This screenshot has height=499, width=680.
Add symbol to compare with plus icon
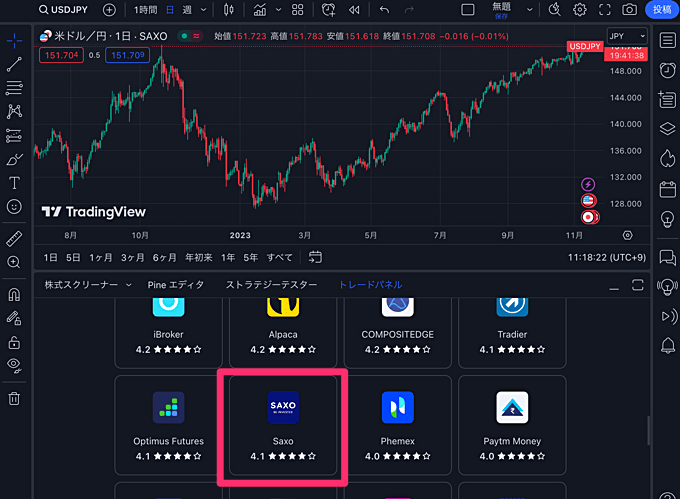(x=109, y=10)
